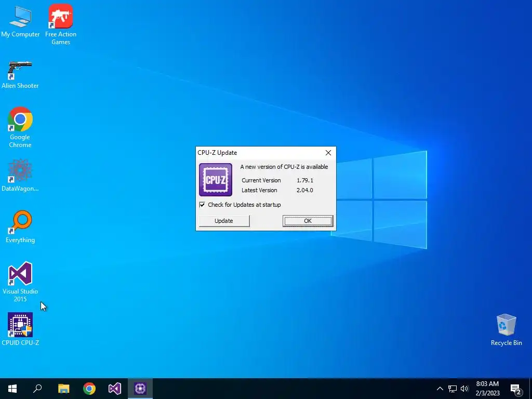
Task: Select the Google Chrome desktop shortcut
Action: point(20,127)
